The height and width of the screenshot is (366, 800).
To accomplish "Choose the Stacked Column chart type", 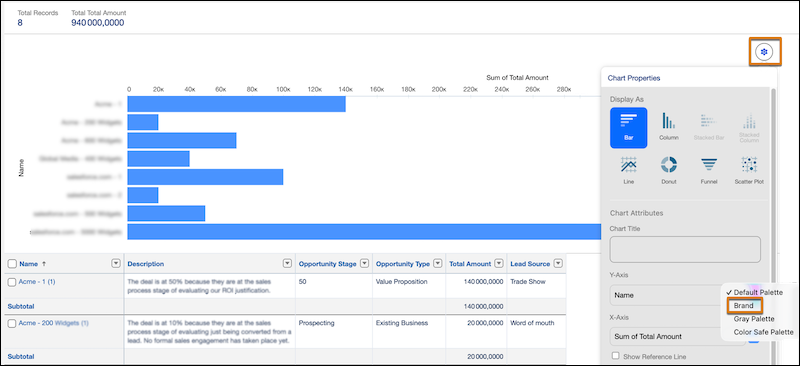I will (x=749, y=128).
